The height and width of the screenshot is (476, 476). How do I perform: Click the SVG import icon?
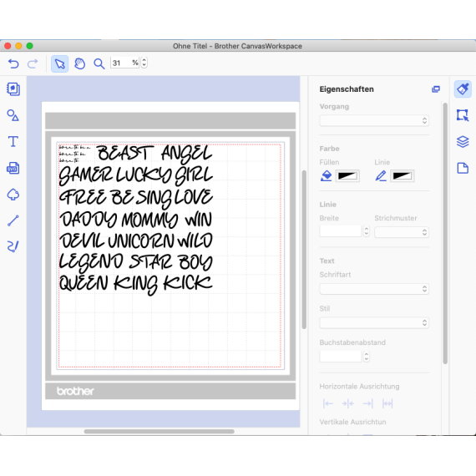point(13,168)
